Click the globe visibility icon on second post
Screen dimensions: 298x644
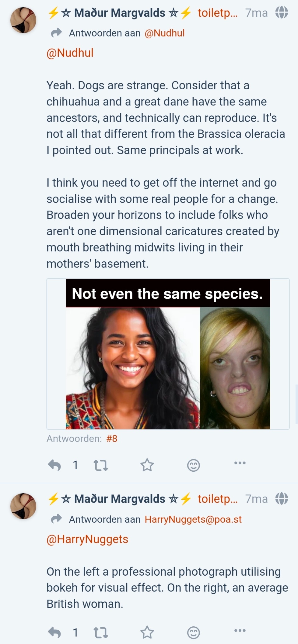282,499
